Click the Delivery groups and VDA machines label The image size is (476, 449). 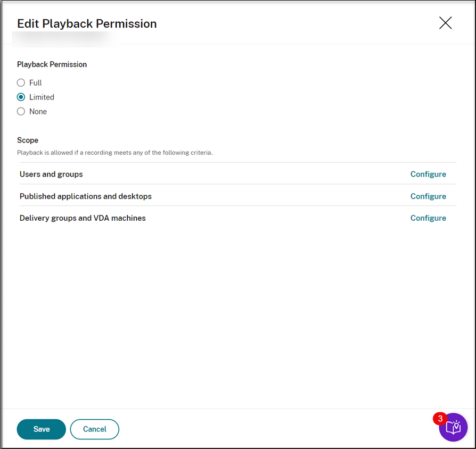(x=83, y=218)
